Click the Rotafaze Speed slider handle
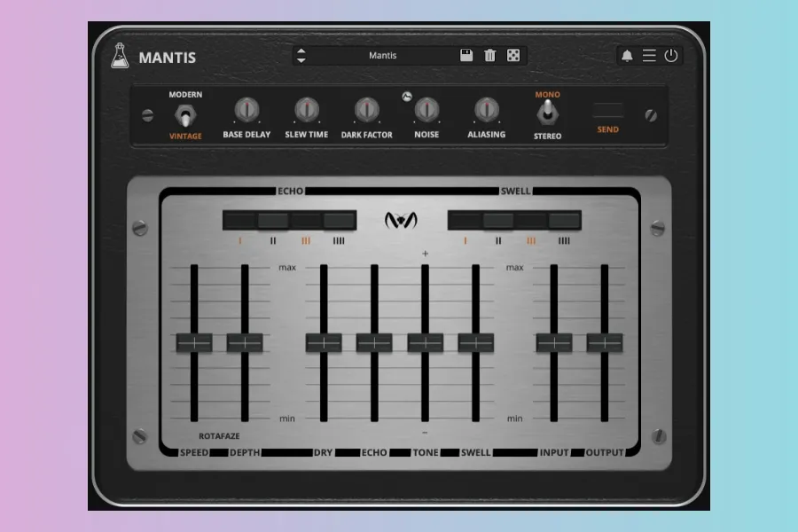Screen dimensions: 798x532 pyautogui.click(x=194, y=343)
